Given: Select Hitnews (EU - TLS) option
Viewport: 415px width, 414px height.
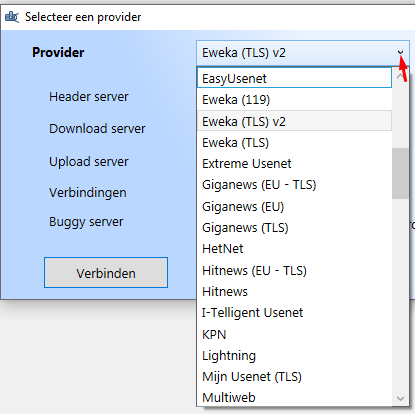Looking at the screenshot, I should (x=294, y=270).
